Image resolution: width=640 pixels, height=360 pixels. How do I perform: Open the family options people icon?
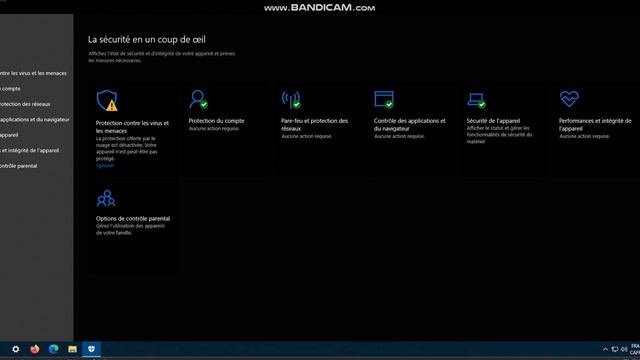106,198
